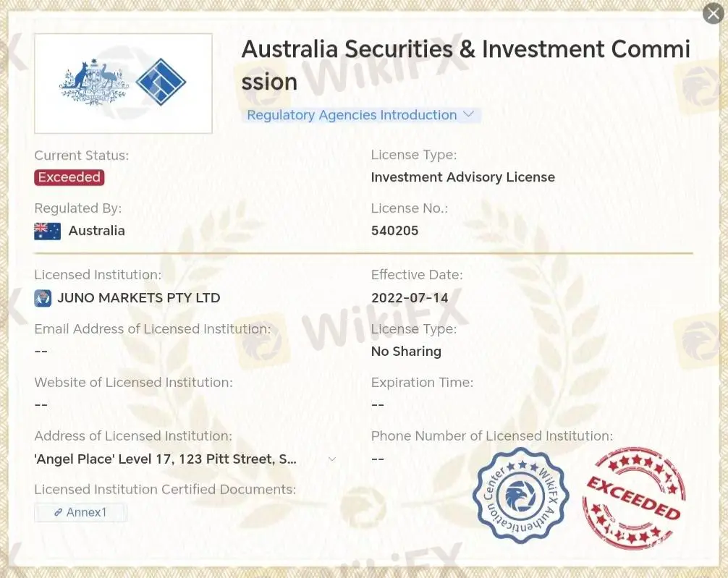Open the Annex1 certified document
This screenshot has width=728, height=578.
pyautogui.click(x=86, y=512)
